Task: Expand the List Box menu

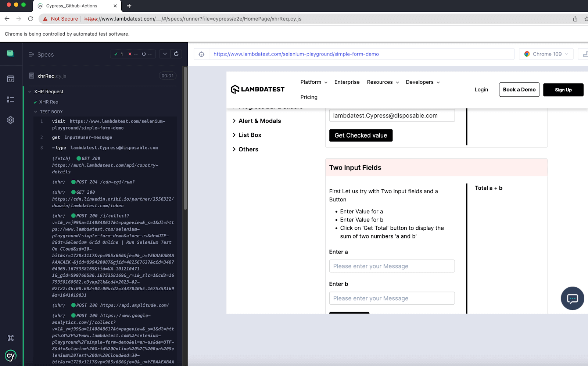Action: point(247,135)
